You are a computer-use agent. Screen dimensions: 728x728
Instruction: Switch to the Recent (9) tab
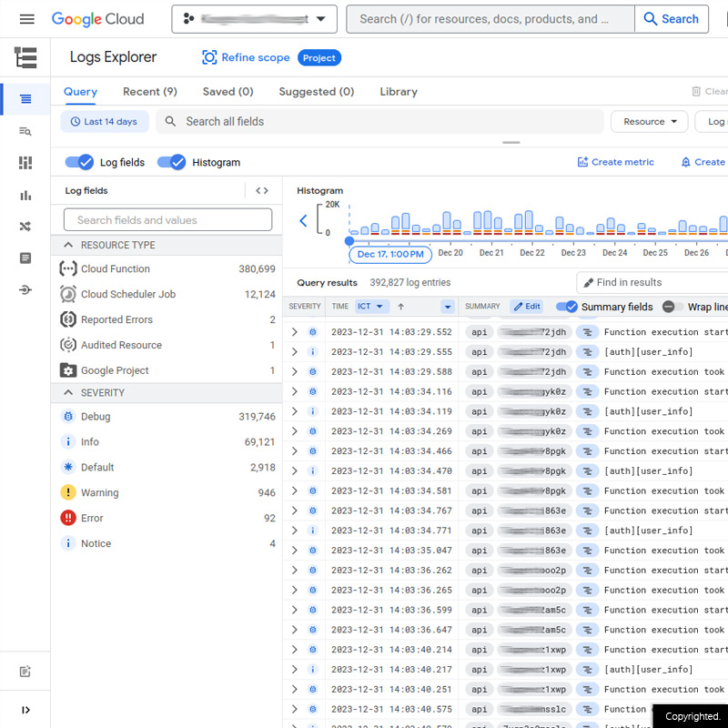click(149, 92)
